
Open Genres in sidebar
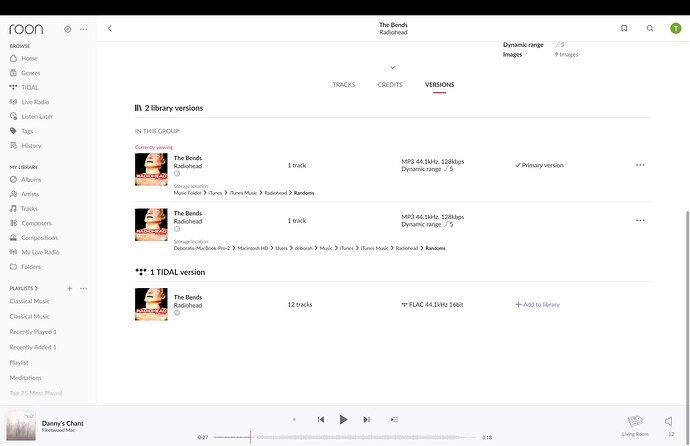click(x=25, y=73)
